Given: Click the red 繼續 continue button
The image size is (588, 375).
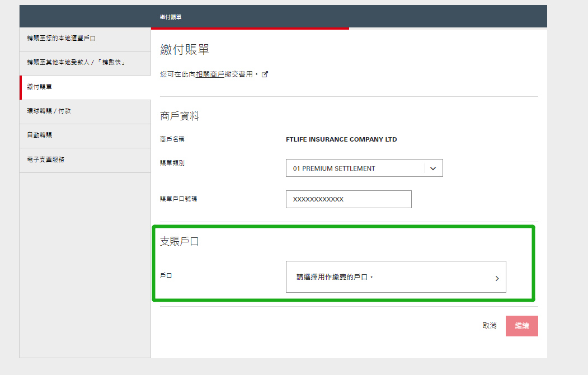Looking at the screenshot, I should pyautogui.click(x=521, y=326).
